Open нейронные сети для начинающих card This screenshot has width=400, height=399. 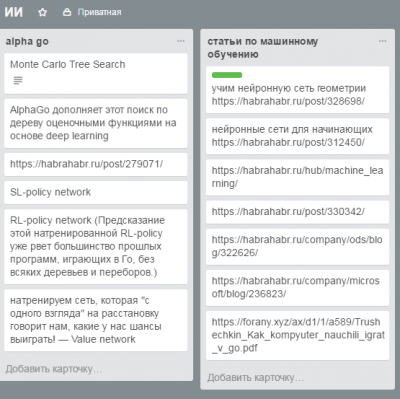pyautogui.click(x=297, y=136)
